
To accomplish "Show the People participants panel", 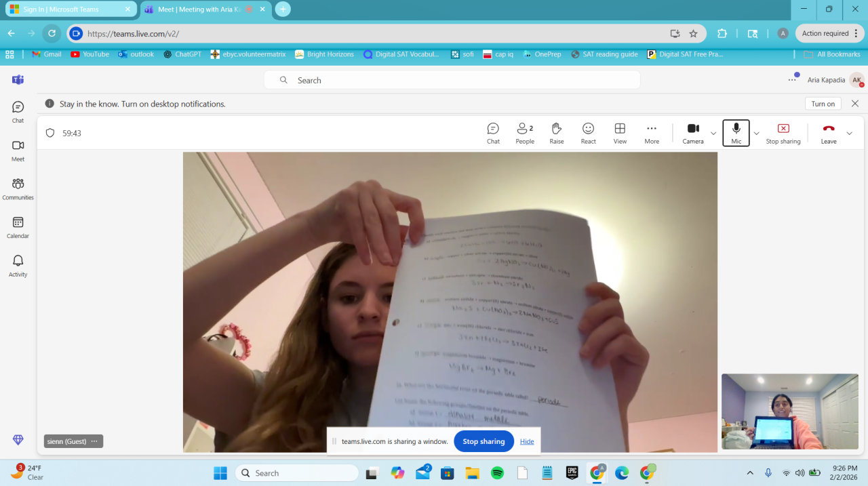I will [525, 133].
